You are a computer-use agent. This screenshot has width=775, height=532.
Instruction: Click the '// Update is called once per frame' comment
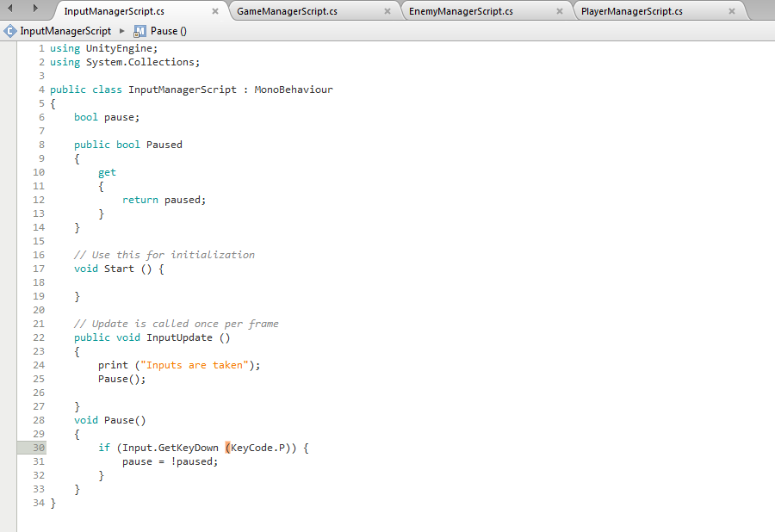pyautogui.click(x=177, y=324)
